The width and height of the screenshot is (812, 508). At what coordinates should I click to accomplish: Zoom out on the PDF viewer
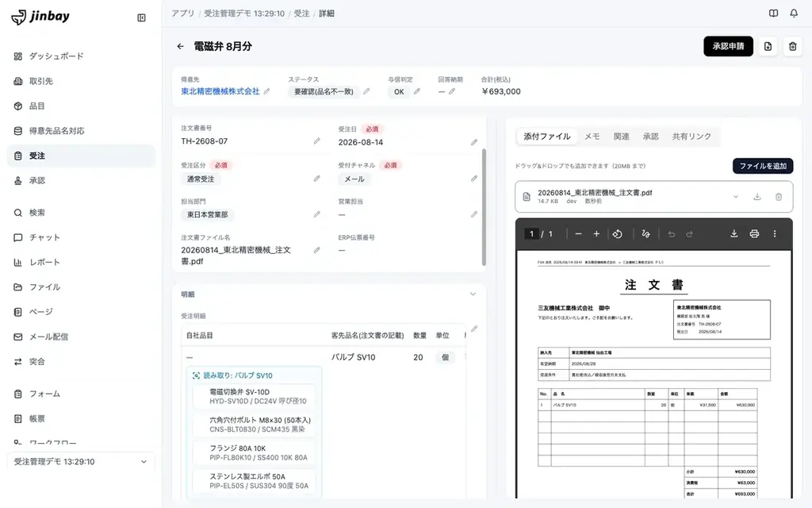point(578,234)
